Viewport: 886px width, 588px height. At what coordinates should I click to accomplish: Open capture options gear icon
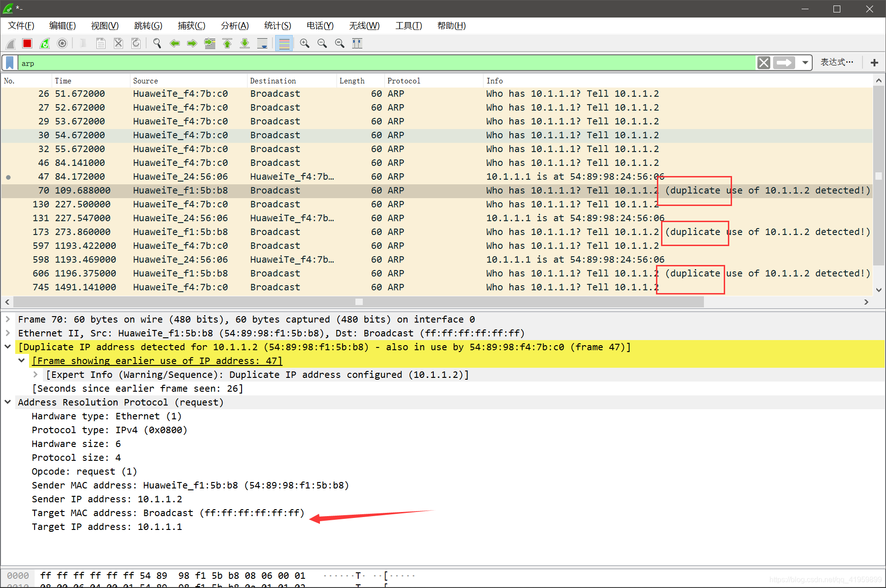click(x=62, y=43)
